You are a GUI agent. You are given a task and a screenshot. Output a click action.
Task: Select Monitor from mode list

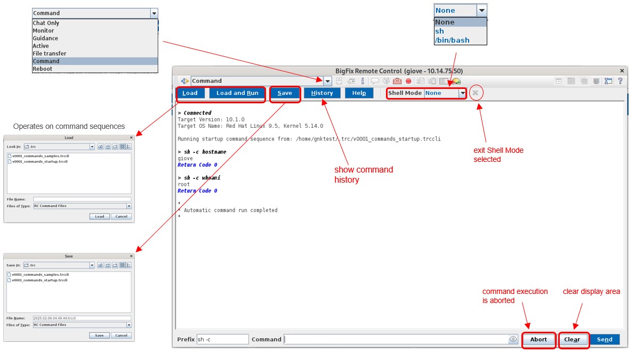pos(95,30)
